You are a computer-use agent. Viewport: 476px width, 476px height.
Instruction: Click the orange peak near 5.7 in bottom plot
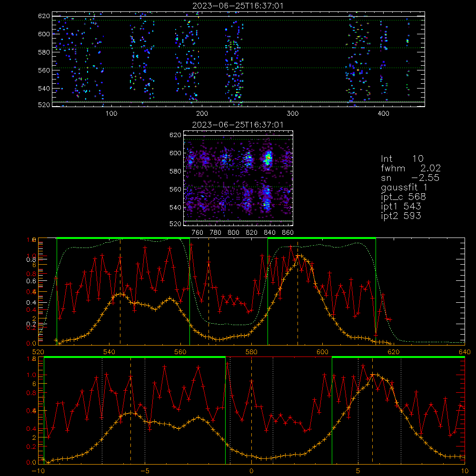pyautogui.click(x=373, y=375)
